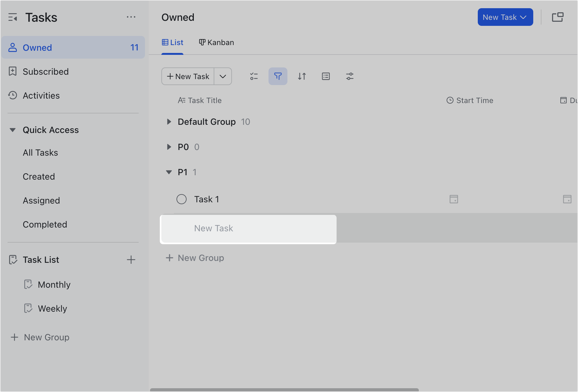The height and width of the screenshot is (392, 578).
Task: Open the sort options
Action: click(302, 76)
